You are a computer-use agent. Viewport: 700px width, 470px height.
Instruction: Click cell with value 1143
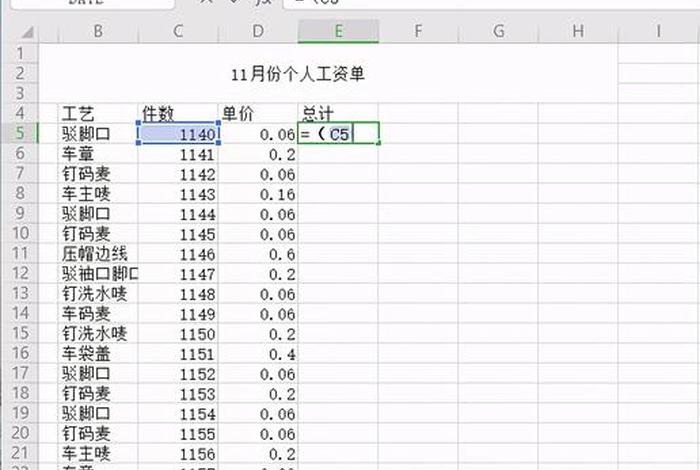click(x=178, y=194)
